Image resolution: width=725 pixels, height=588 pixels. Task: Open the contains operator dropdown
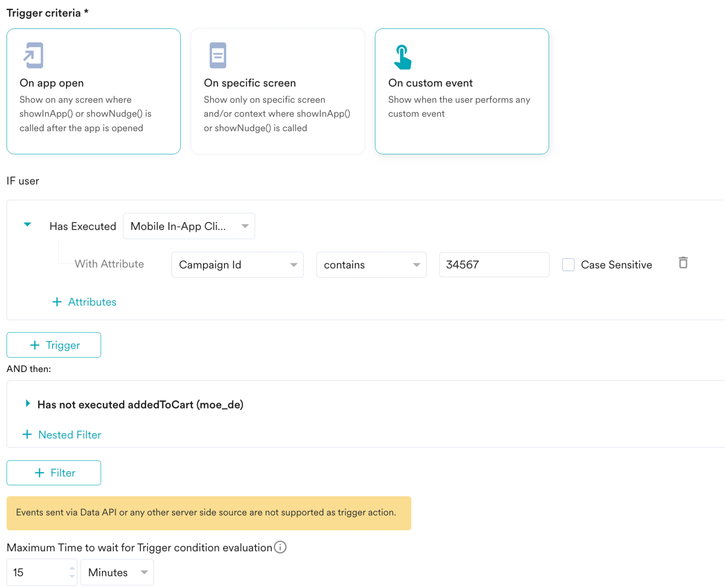coord(371,264)
